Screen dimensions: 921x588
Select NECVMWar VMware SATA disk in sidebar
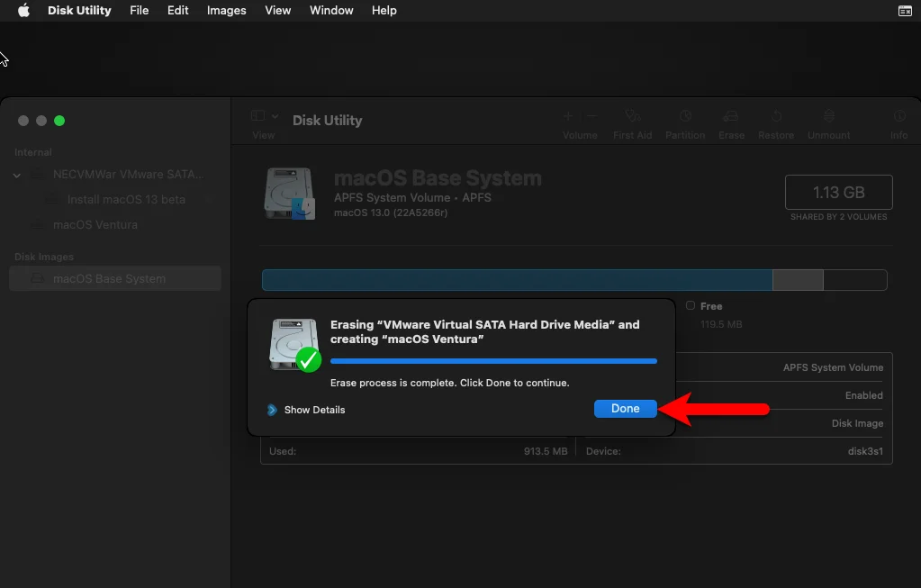pyautogui.click(x=115, y=175)
